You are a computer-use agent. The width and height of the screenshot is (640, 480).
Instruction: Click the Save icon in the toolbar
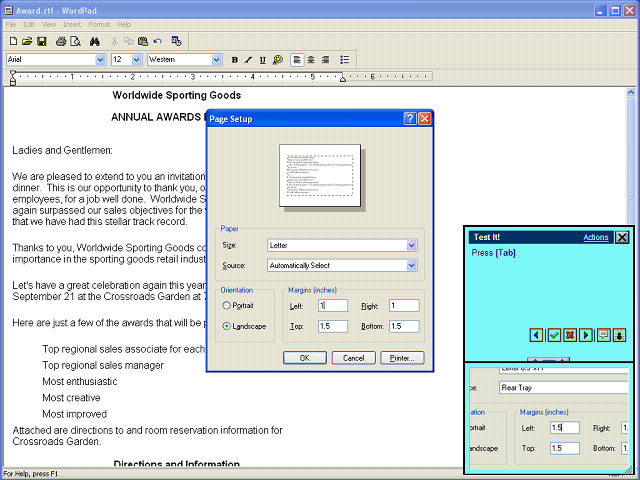point(41,41)
